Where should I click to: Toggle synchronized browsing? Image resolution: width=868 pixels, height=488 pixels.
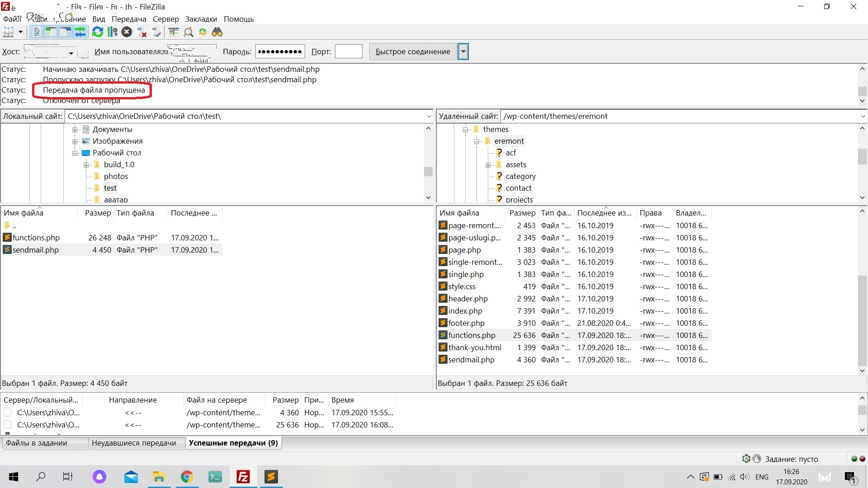(203, 32)
